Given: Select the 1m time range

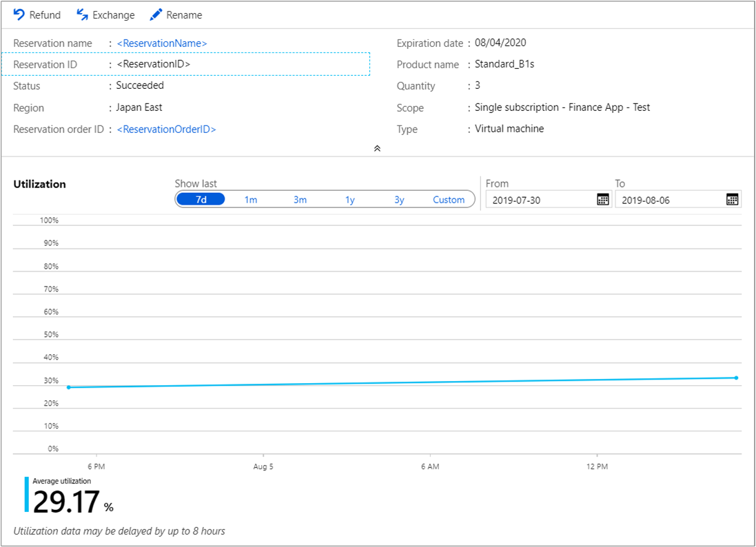Looking at the screenshot, I should pos(251,200).
